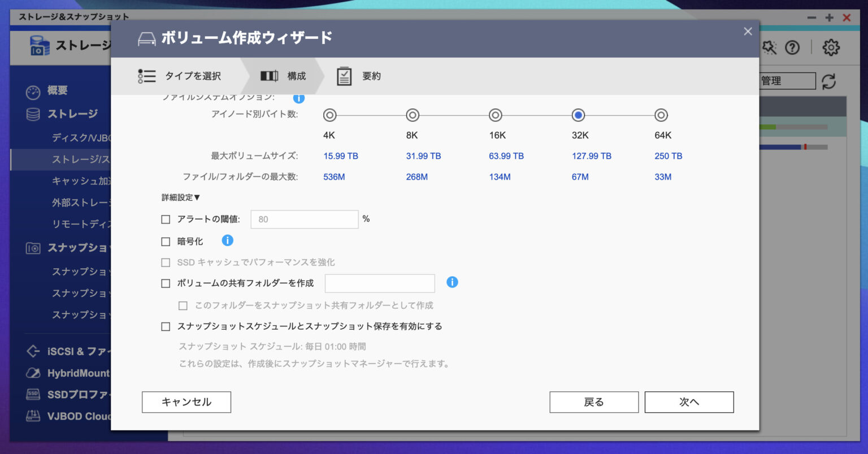Open the iSCSI & ファイバー sidebar icon
This screenshot has height=454, width=868.
pos(33,351)
